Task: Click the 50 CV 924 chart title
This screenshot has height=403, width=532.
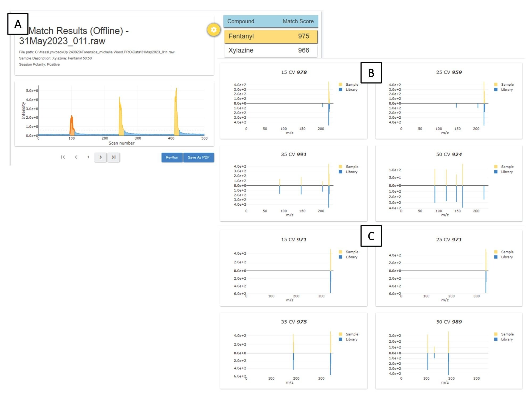Action: pos(449,155)
